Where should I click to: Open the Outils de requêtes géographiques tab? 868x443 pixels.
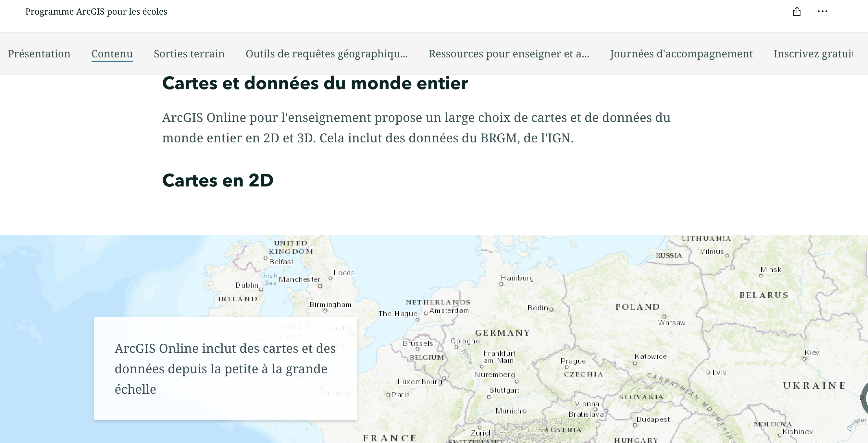(x=327, y=54)
